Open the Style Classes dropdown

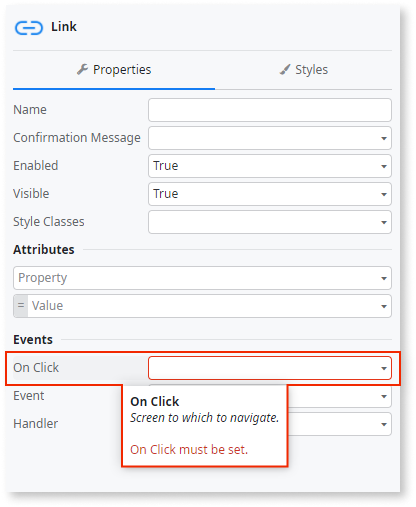270,222
